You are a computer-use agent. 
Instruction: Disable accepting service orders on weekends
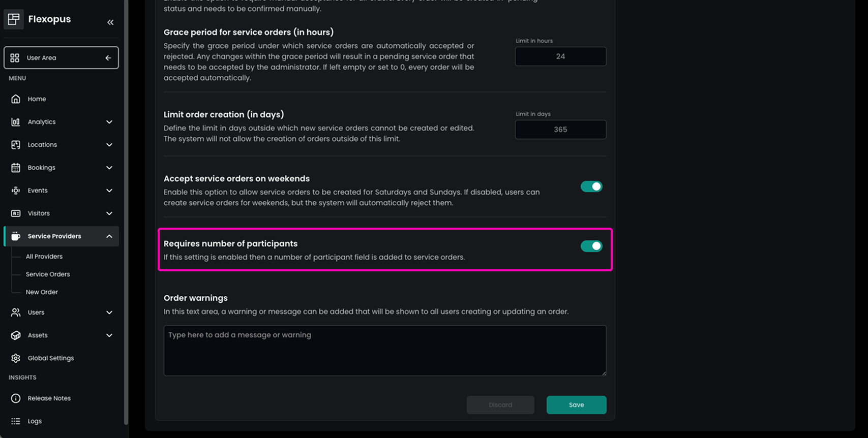591,186
